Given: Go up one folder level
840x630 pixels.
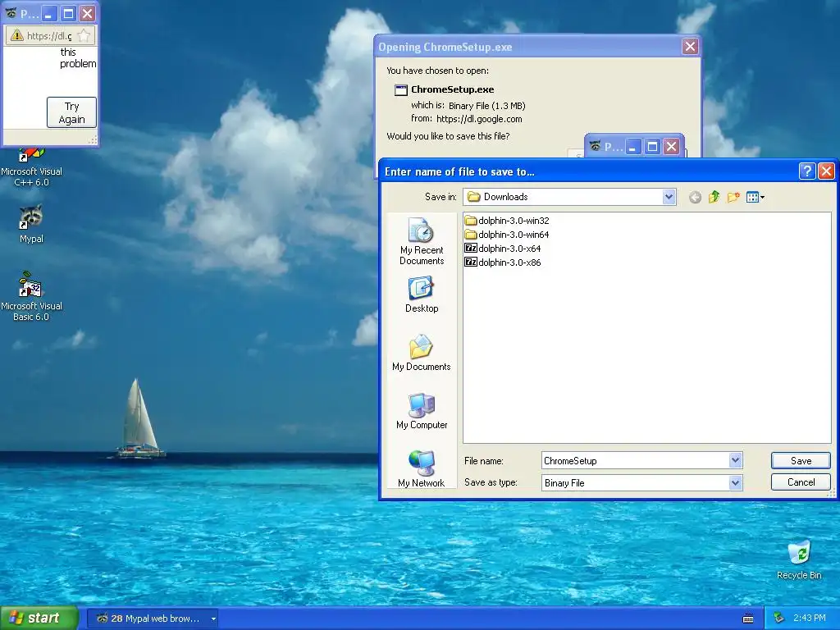Looking at the screenshot, I should (714, 197).
